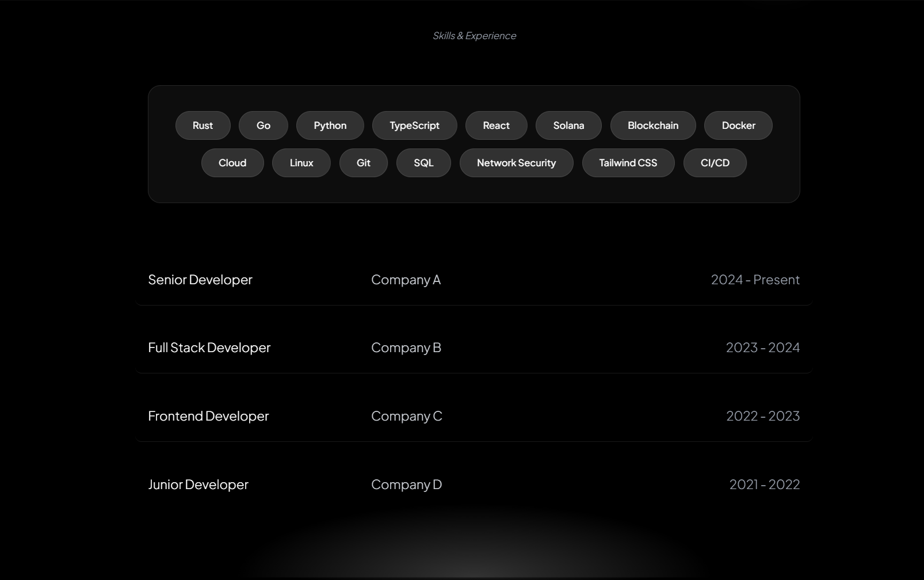
Task: Click Company A in the experience list
Action: [406, 280]
